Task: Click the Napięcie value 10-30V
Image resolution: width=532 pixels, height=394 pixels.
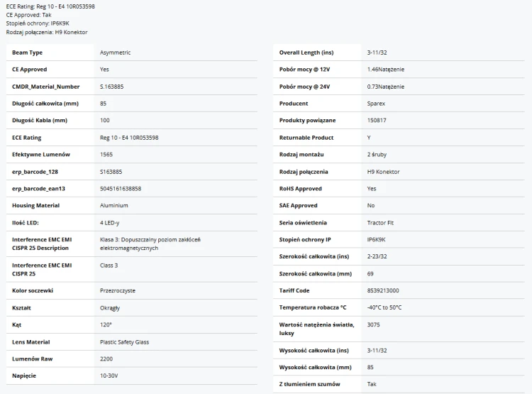Action: [109, 376]
